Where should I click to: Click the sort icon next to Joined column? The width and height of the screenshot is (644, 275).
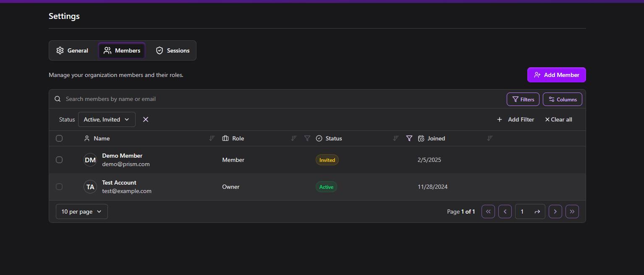[x=490, y=138]
